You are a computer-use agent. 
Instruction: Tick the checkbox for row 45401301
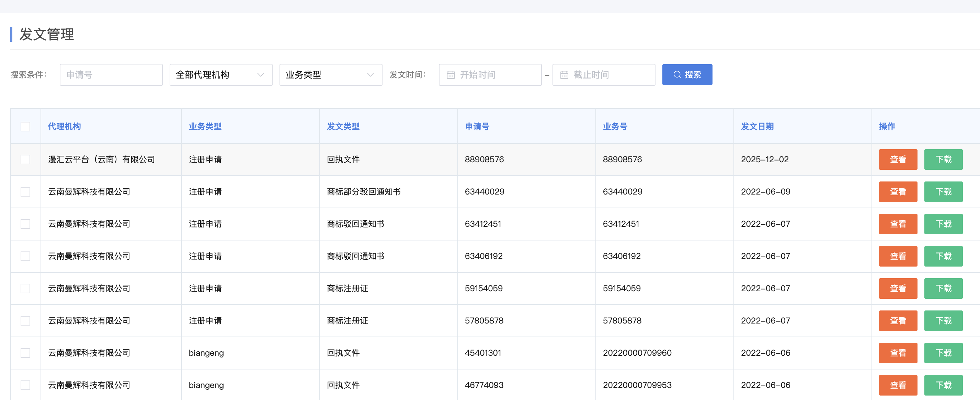pos(25,353)
